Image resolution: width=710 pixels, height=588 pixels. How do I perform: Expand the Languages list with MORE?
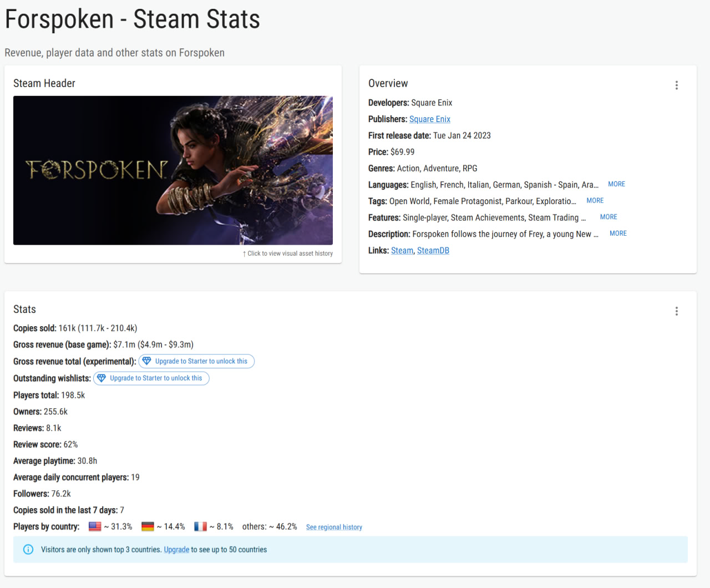616,184
